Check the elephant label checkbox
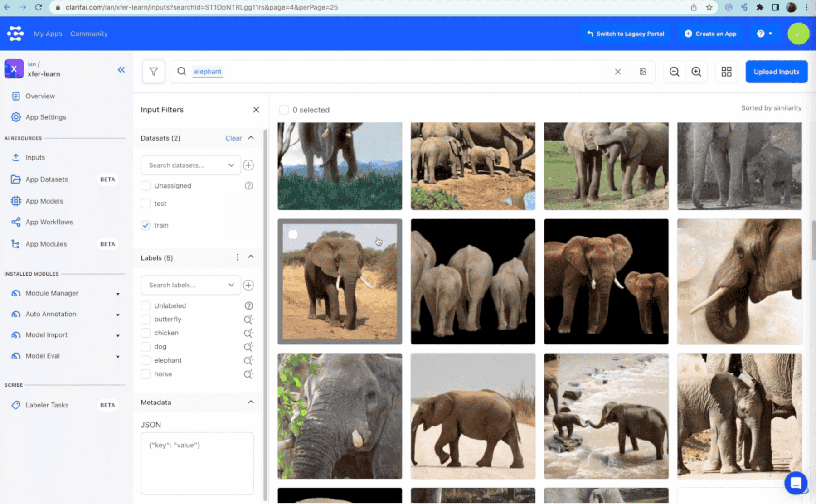816x504 pixels. click(146, 360)
